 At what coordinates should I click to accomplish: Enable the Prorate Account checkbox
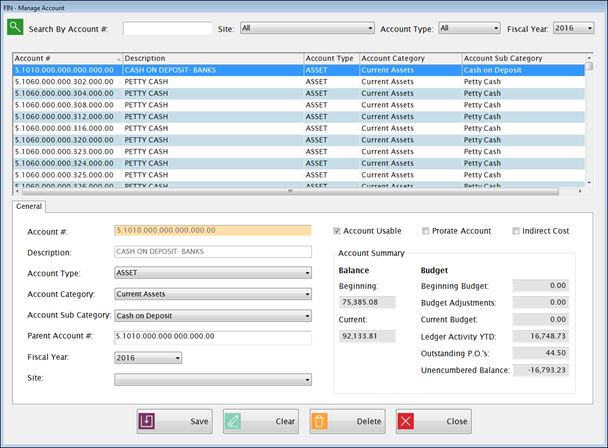425,231
